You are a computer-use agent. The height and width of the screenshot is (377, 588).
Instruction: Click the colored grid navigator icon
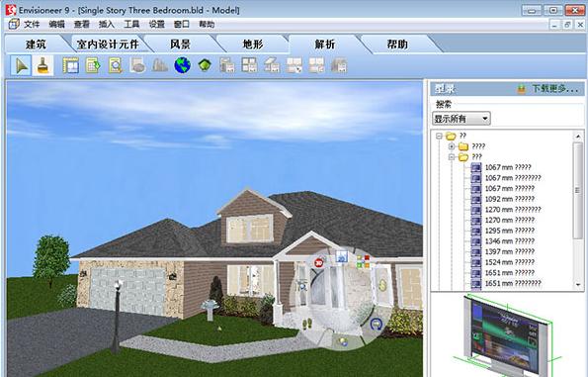point(363,261)
